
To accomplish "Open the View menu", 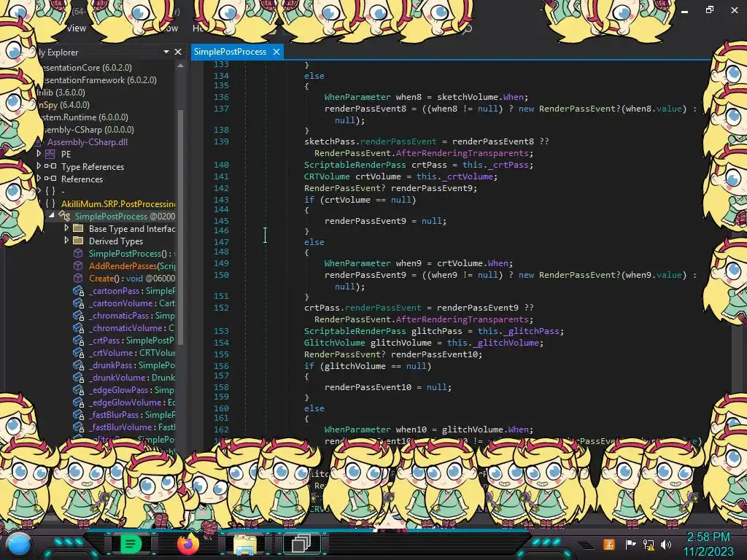I will coord(76,28).
